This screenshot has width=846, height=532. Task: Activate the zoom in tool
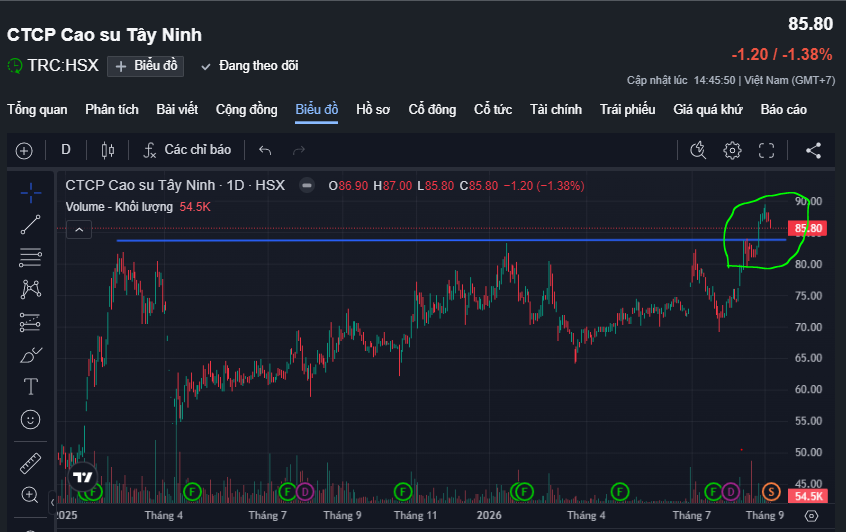coord(30,494)
